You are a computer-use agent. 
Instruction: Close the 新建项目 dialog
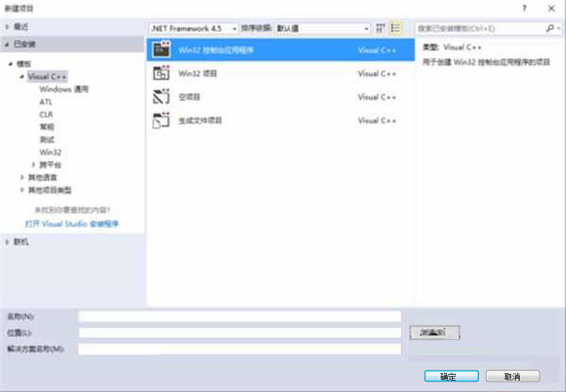[551, 8]
